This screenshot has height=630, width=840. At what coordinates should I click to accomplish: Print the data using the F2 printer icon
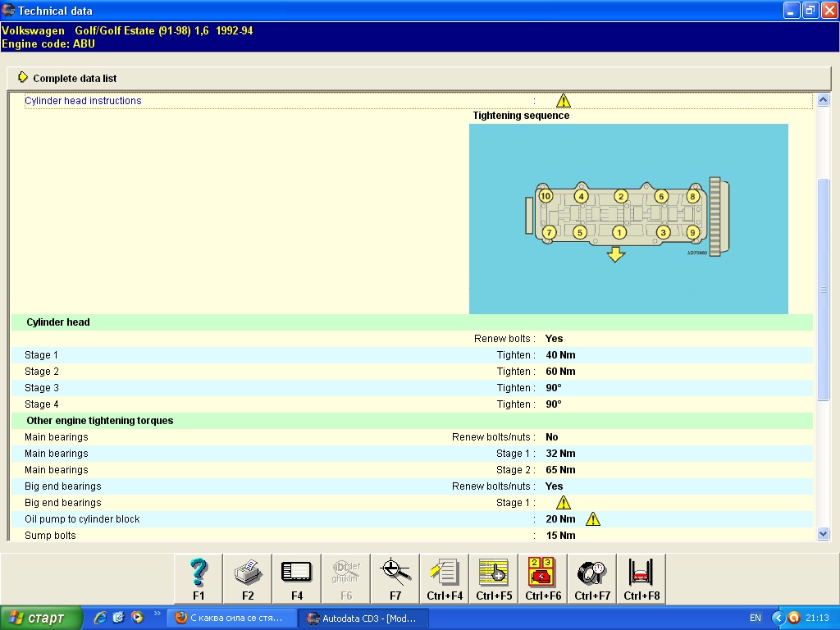click(248, 578)
